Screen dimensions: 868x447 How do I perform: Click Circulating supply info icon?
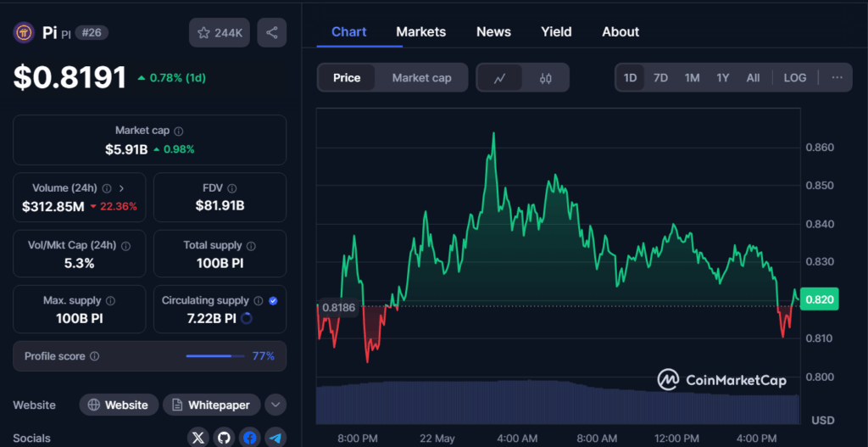point(258,301)
